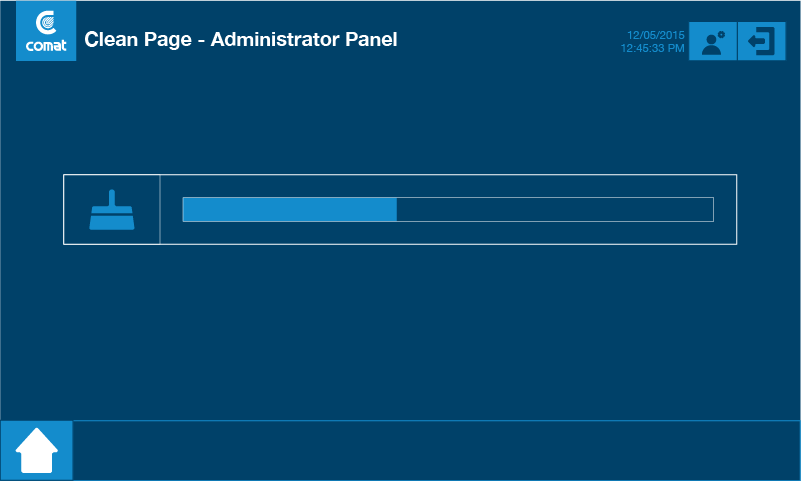This screenshot has width=801, height=481.
Task: Click the empty portion of progress bar
Action: pos(555,209)
